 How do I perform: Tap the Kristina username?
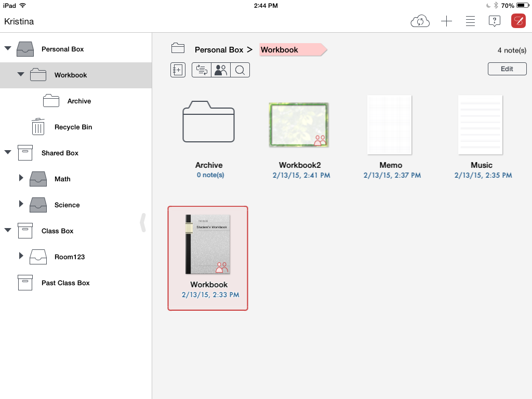(19, 21)
